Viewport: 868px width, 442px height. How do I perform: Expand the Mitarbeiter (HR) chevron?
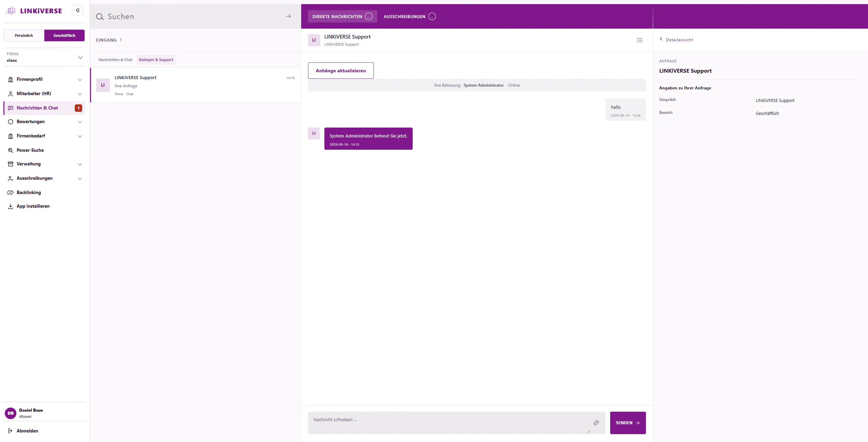coord(80,94)
